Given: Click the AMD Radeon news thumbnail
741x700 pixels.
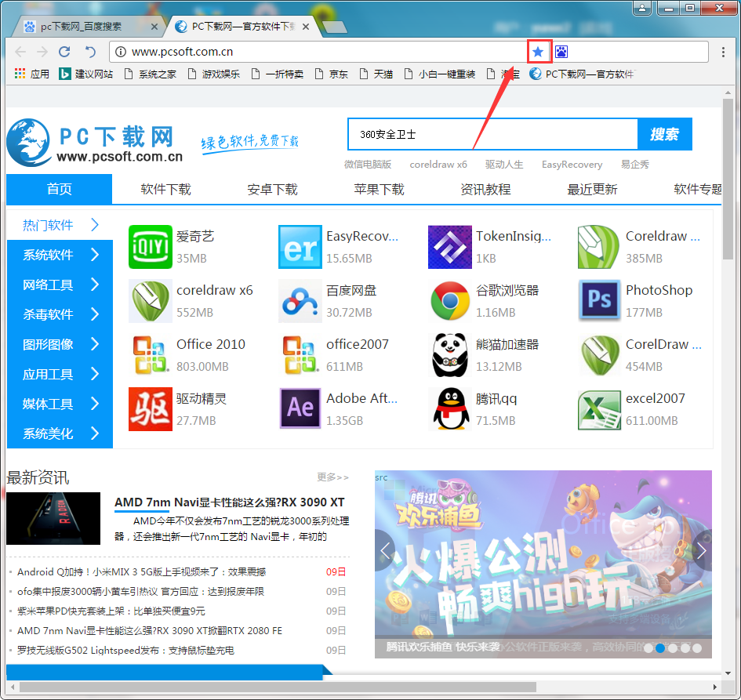Looking at the screenshot, I should click(x=53, y=519).
